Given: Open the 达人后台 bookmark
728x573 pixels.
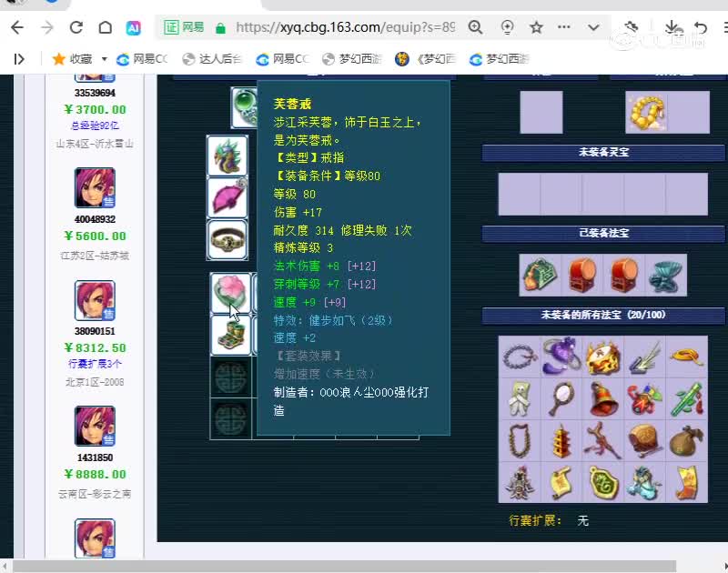Looking at the screenshot, I should tap(212, 59).
